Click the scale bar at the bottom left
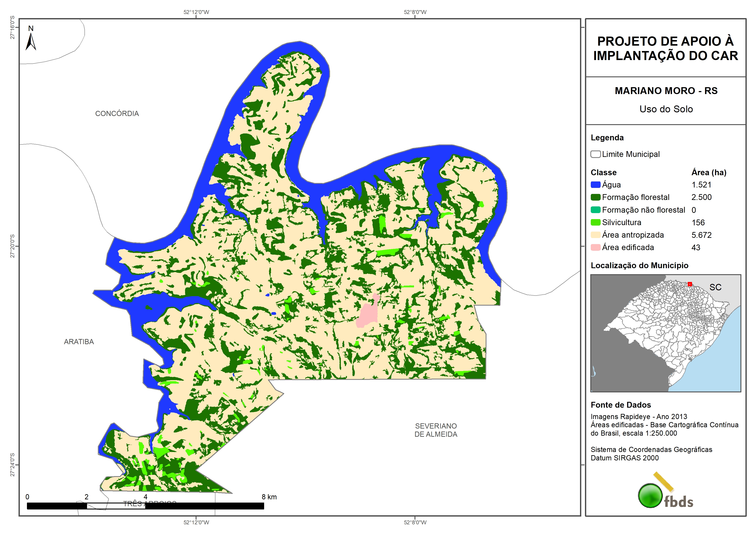Screen dimensions: 756x534 [145, 506]
